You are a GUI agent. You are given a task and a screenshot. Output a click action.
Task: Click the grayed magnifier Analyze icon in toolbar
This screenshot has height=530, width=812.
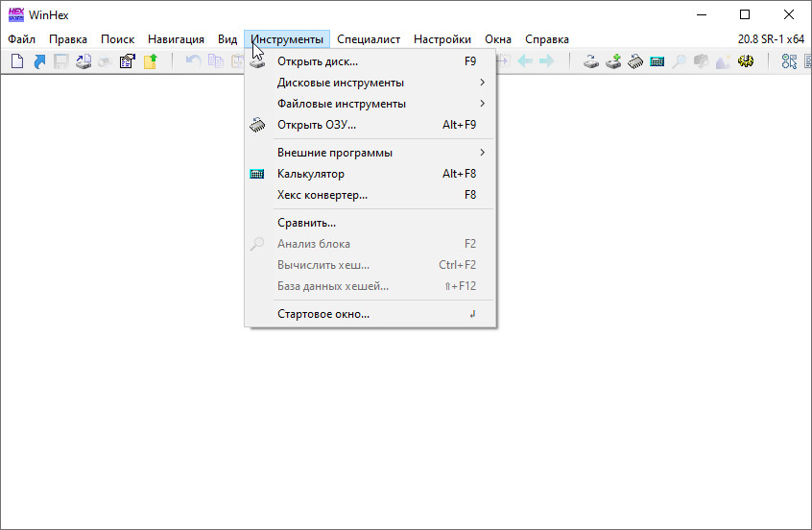click(679, 61)
